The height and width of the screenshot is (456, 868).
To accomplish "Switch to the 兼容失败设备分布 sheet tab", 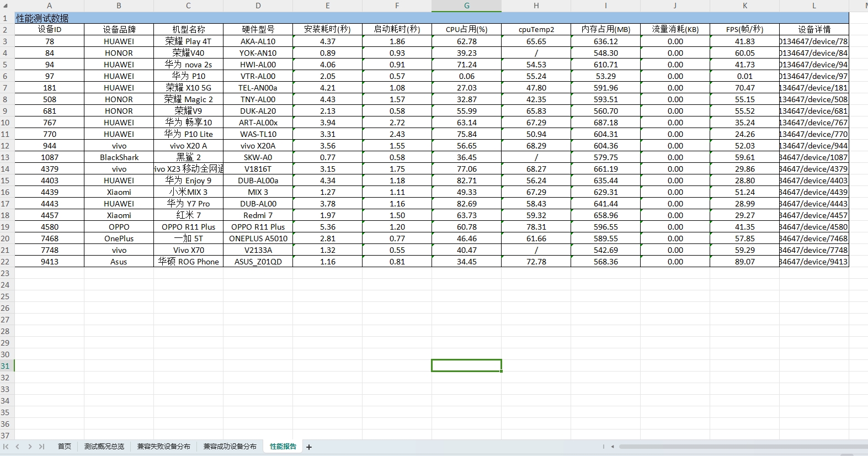I will pyautogui.click(x=164, y=447).
